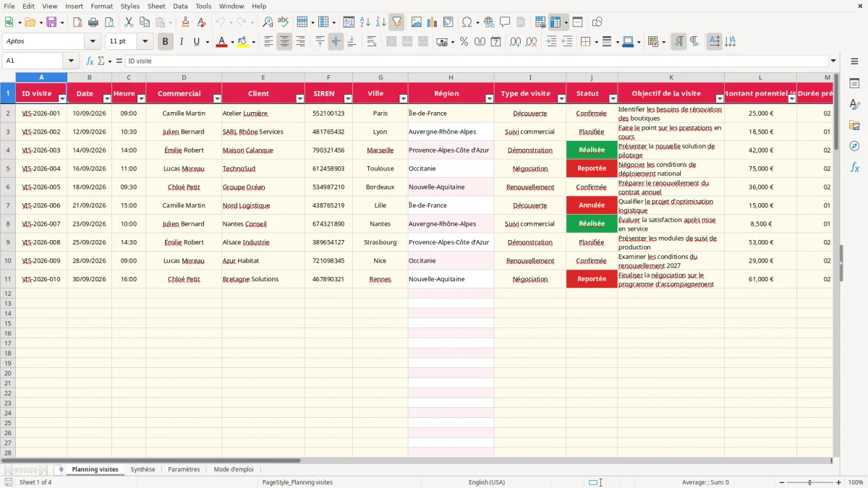
Task: Toggle Center Horizontally alignment
Action: 284,42
